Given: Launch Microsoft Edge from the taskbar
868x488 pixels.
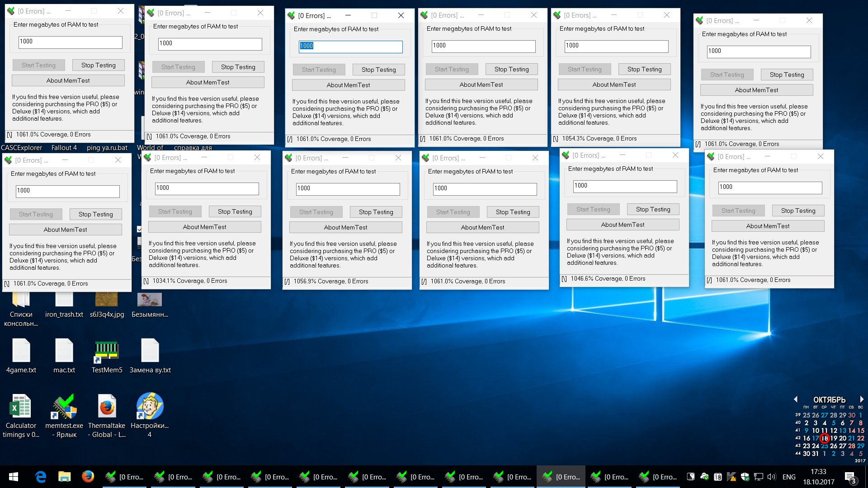Looking at the screenshot, I should pyautogui.click(x=41, y=477).
